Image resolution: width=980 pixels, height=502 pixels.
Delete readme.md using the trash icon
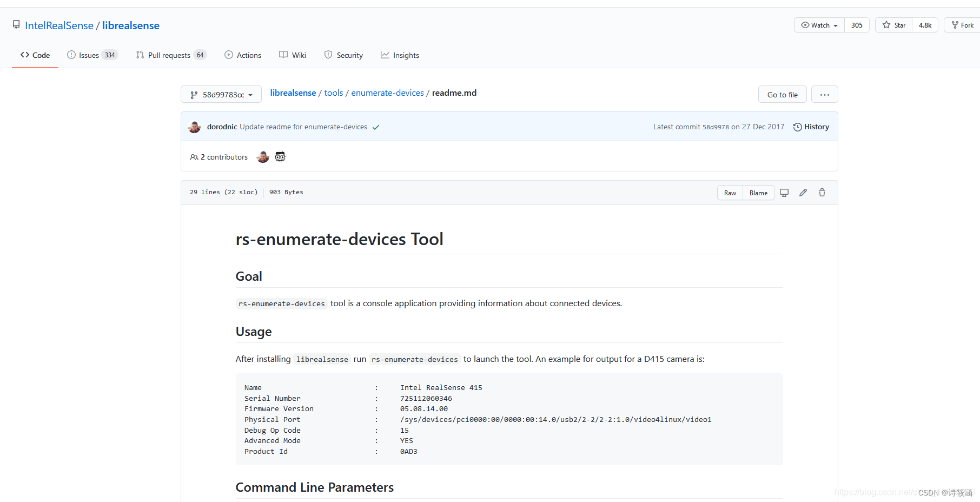coord(822,192)
